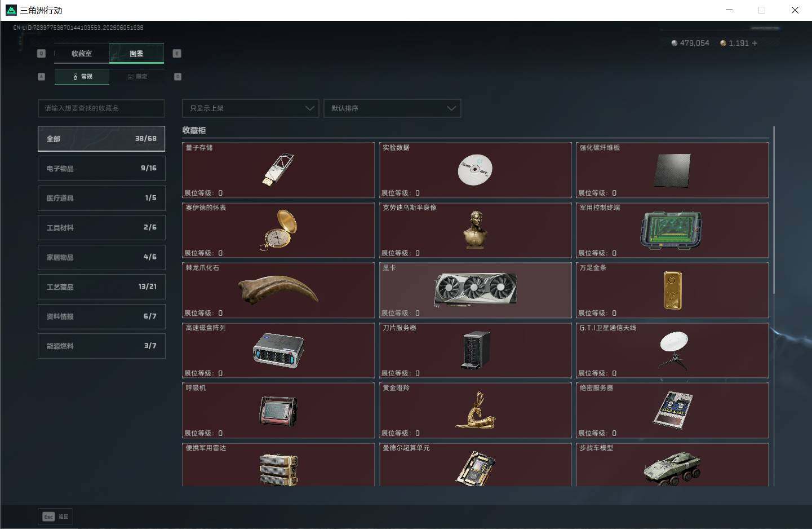
Task: Select the 万足金条 gold bar item
Action: (672, 290)
